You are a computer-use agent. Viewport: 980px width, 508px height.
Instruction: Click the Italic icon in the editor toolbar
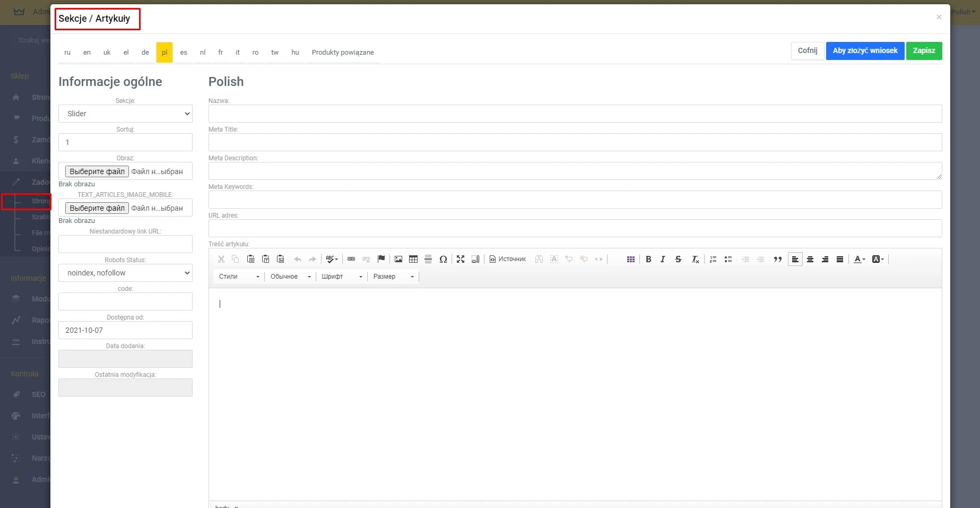point(663,259)
